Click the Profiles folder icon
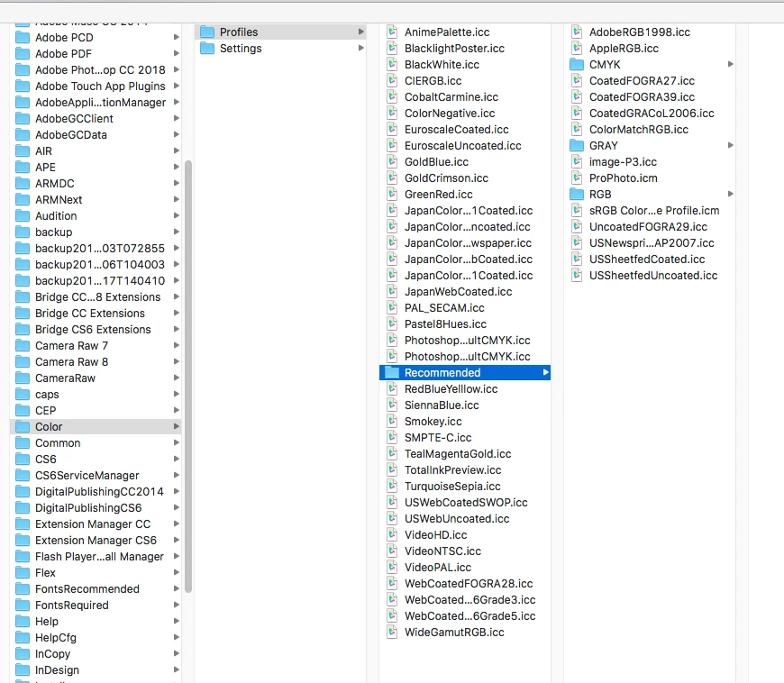Screen dimensions: 784x683 (207, 32)
